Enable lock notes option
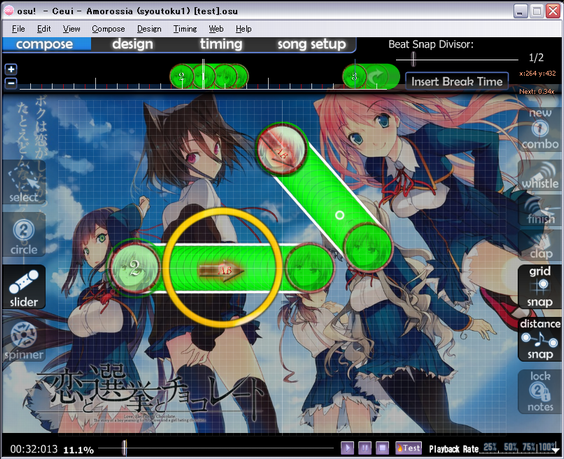564x459 pixels. [x=540, y=392]
